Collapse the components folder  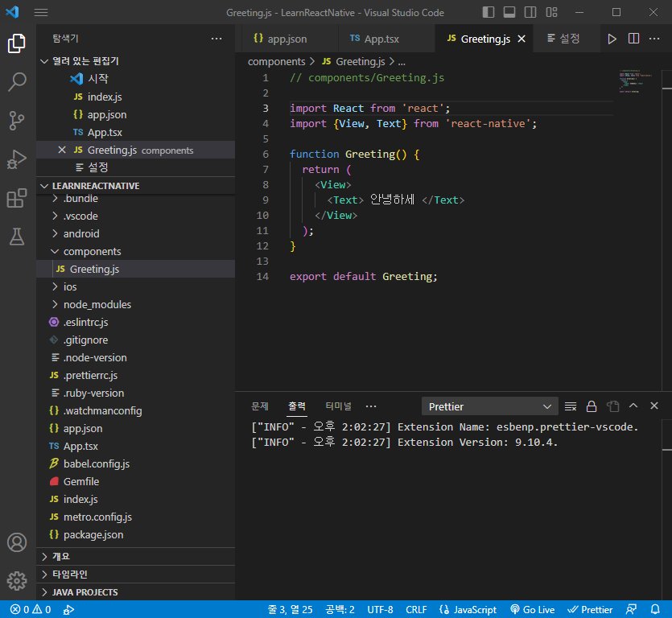coord(135,251)
